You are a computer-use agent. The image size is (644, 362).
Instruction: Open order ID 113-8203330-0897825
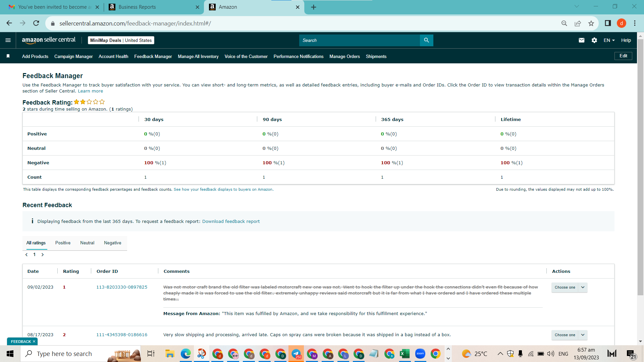pos(122,287)
